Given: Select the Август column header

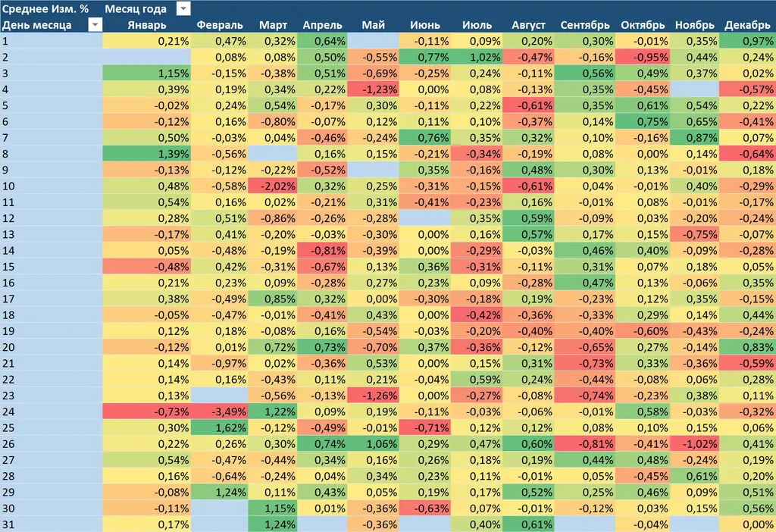Looking at the screenshot, I should [x=528, y=25].
